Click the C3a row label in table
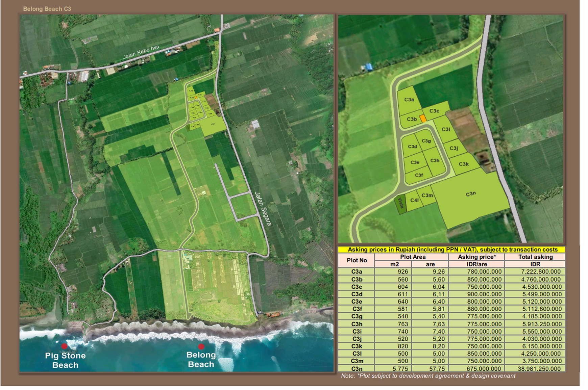This screenshot has width=588, height=390. tap(357, 271)
